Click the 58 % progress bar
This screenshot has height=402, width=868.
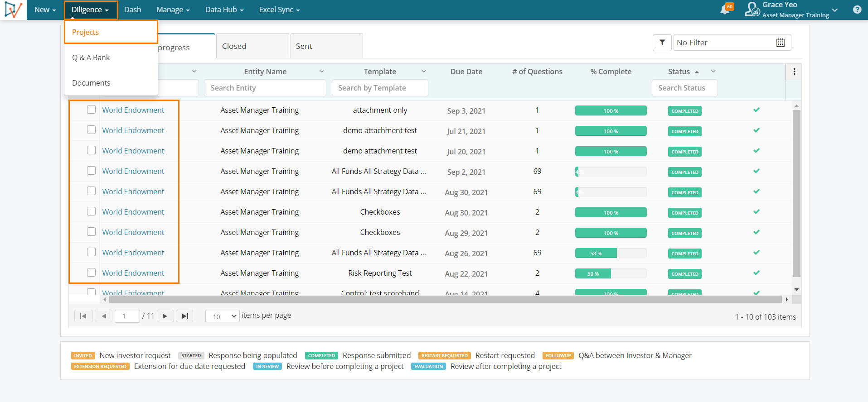coord(611,254)
